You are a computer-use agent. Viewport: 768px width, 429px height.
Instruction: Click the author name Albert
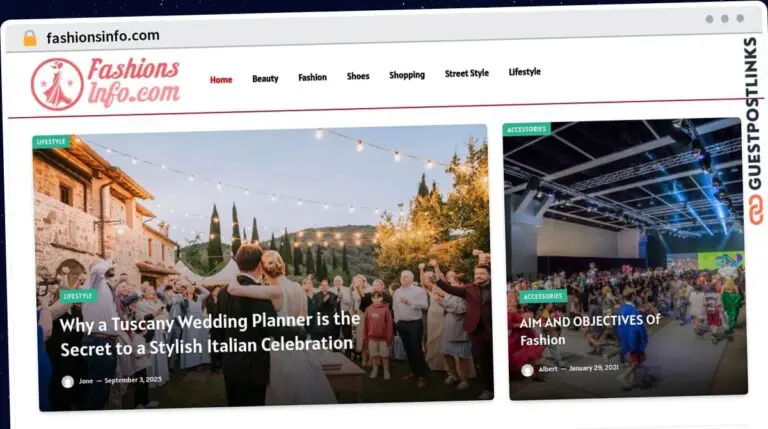point(548,369)
